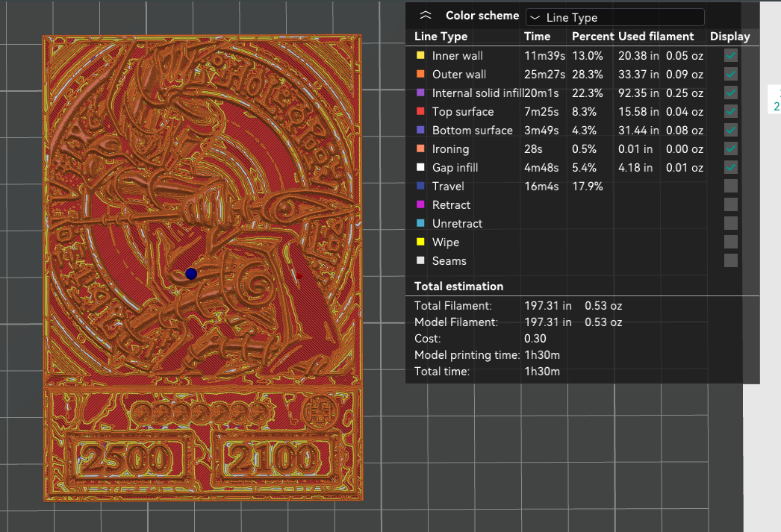Screen dimensions: 781x532
Task: Select the Seams row label
Action: pos(449,260)
